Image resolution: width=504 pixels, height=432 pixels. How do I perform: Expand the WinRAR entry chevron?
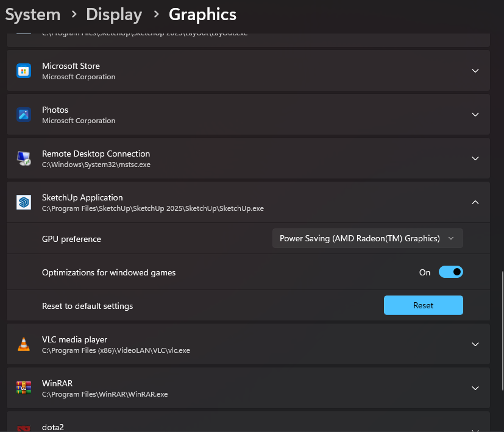475,388
